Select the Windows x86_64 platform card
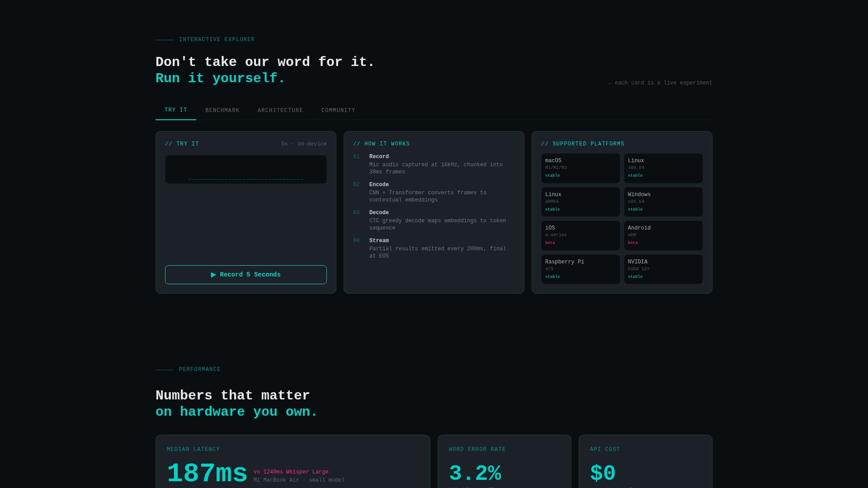The width and height of the screenshot is (868, 488). click(x=663, y=202)
